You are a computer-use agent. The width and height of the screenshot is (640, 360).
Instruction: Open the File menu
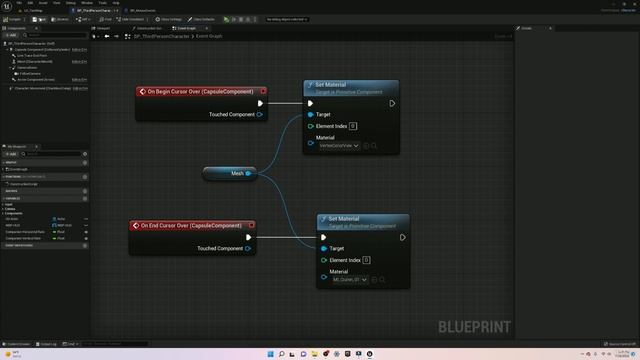[19, 3]
